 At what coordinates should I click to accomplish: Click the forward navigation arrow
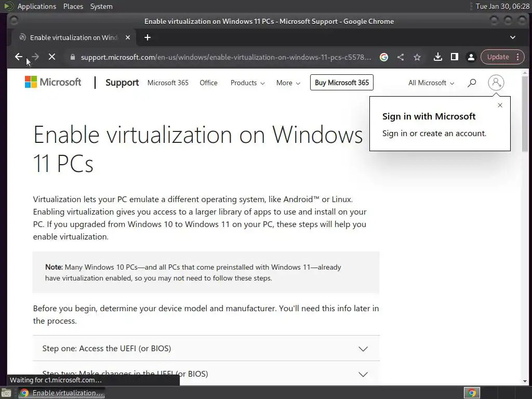(35, 57)
